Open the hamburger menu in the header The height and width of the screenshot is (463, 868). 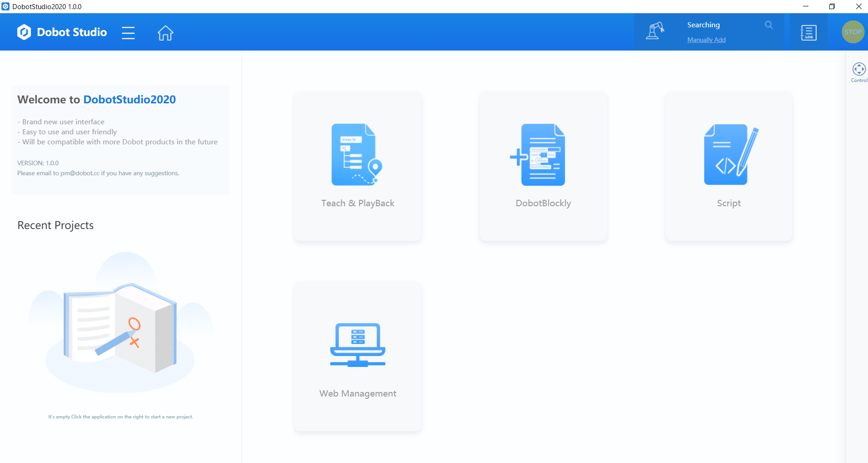128,33
